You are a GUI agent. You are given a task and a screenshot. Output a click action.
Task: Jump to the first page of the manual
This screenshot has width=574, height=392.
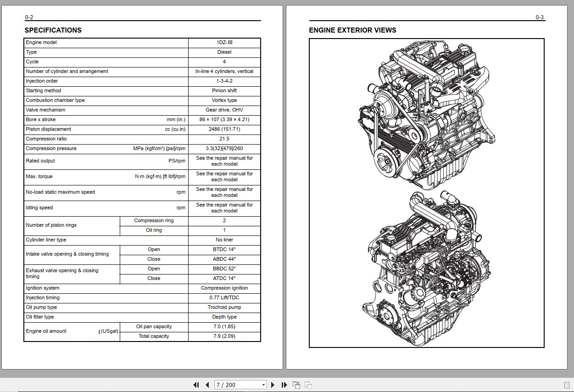pyautogui.click(x=195, y=385)
